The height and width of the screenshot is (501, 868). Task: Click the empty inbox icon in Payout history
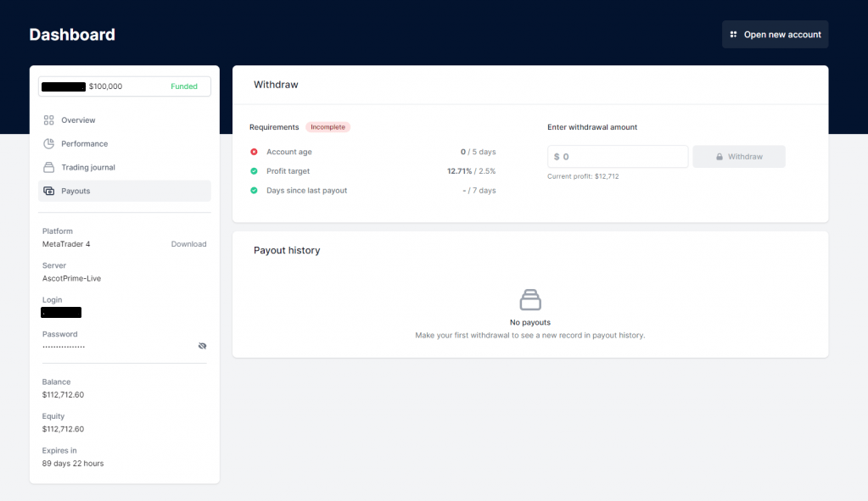[529, 299]
